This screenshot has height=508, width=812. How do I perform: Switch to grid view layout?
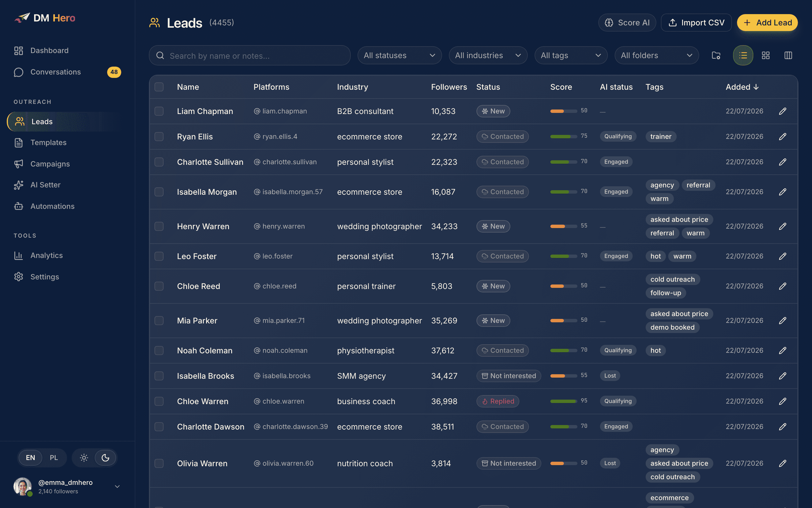[766, 55]
